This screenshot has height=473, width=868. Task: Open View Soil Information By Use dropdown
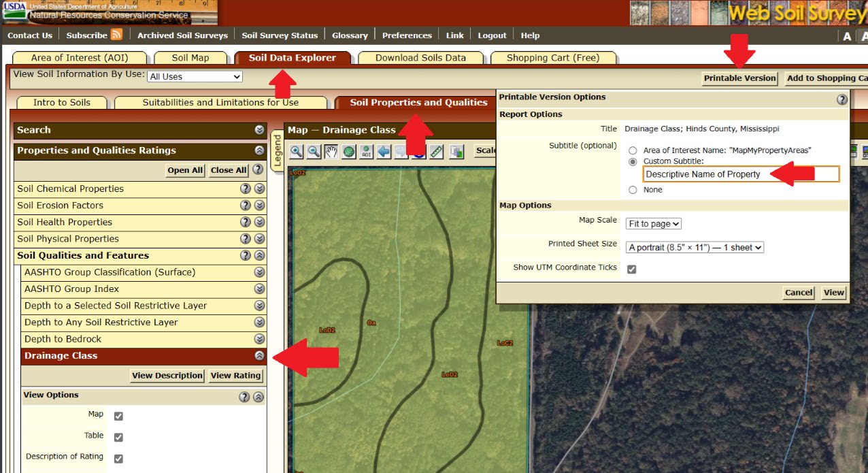point(195,76)
